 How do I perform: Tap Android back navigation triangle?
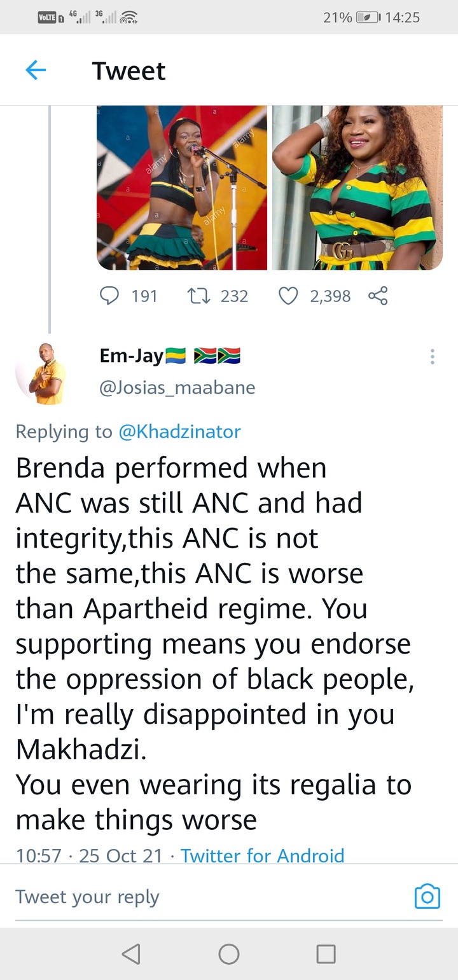tap(131, 953)
